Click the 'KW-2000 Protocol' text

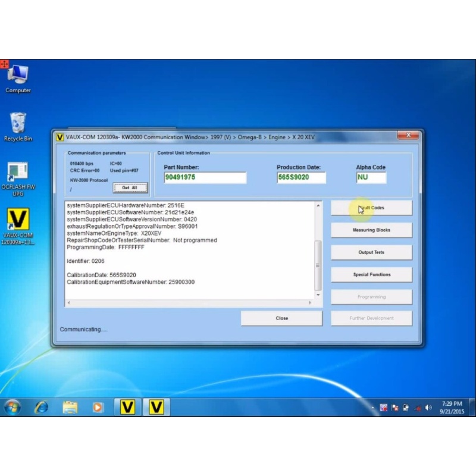(89, 180)
